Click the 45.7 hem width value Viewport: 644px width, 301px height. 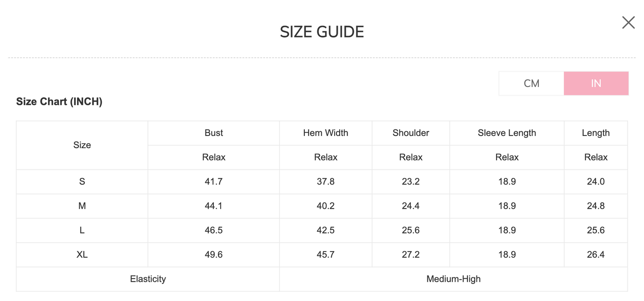click(326, 255)
